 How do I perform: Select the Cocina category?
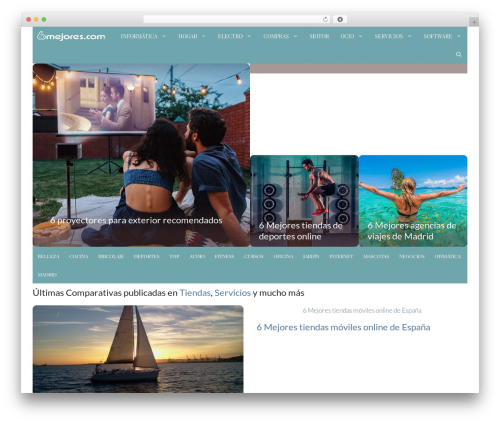point(78,256)
